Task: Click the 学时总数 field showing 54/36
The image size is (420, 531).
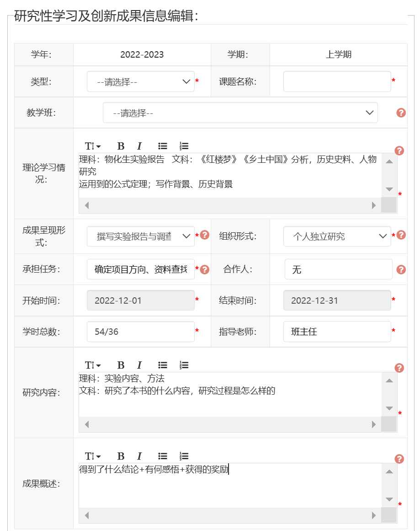Action: click(141, 332)
